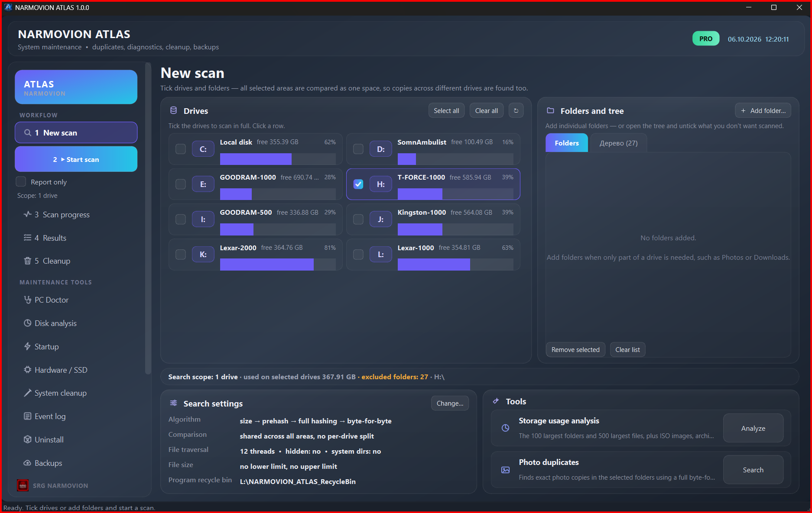Click Search for Photo duplicates
812x513 pixels.
(x=753, y=470)
